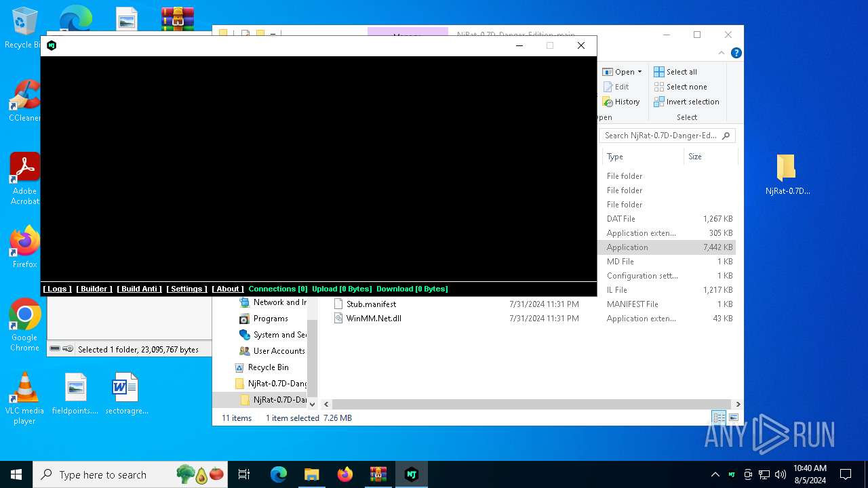Open File Explorer from taskbar
The image size is (868, 488).
pos(311,474)
